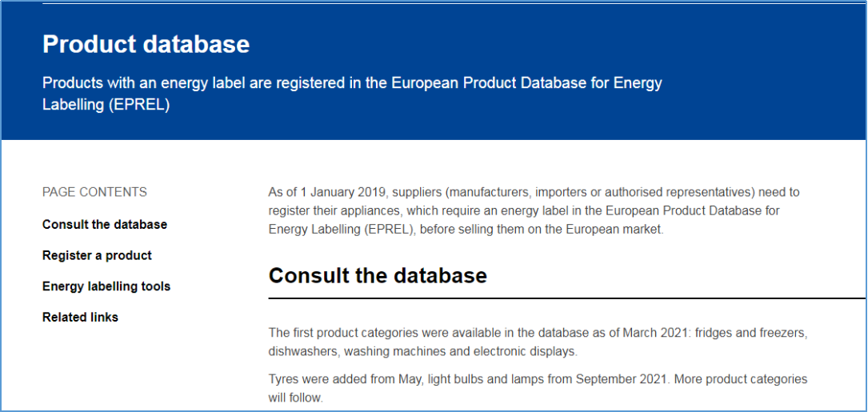Navigate to Related links section

pyautogui.click(x=80, y=317)
